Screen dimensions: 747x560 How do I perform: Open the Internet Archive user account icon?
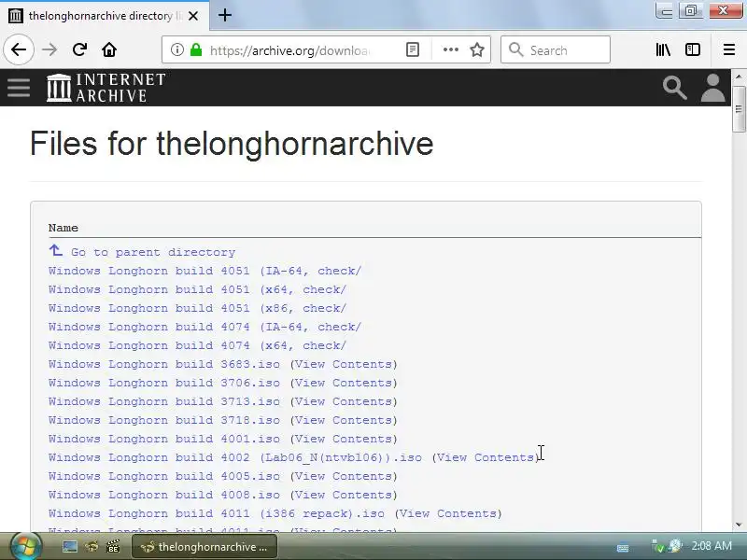click(712, 88)
